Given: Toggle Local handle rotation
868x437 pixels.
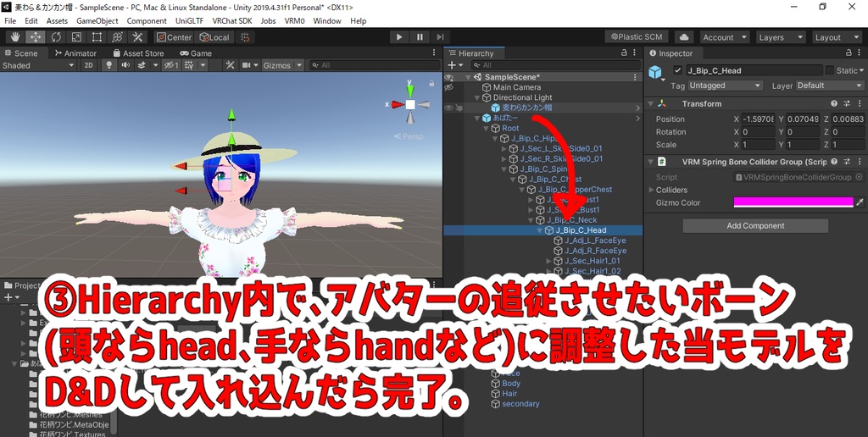Looking at the screenshot, I should pyautogui.click(x=214, y=37).
